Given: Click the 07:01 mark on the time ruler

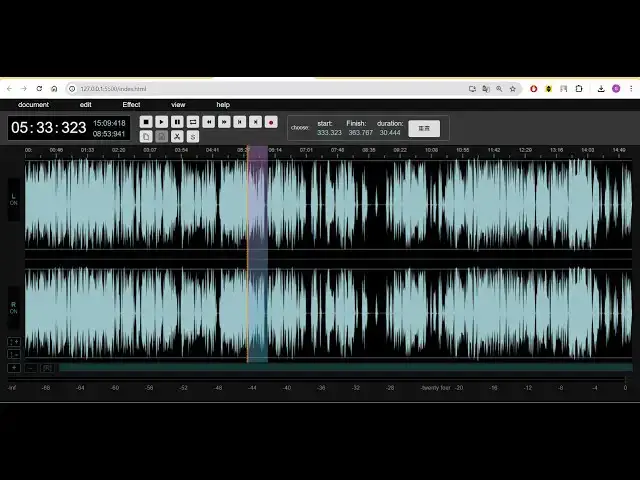Looking at the screenshot, I should [306, 150].
